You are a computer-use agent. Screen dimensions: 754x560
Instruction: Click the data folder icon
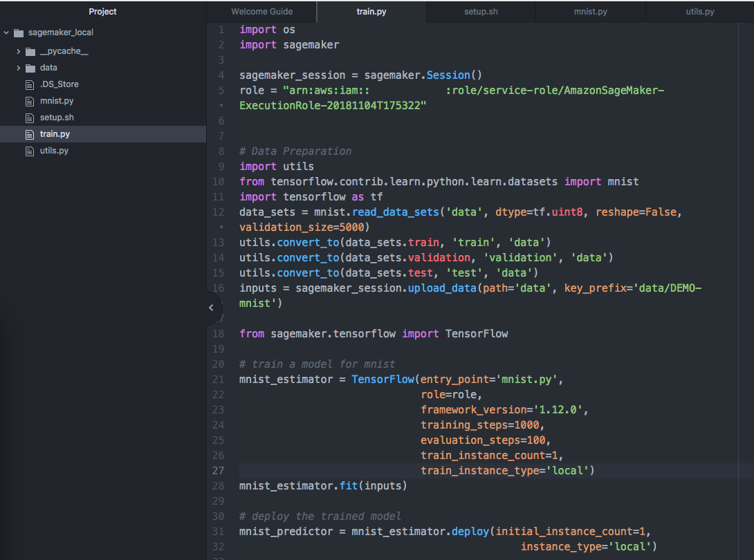(x=30, y=68)
